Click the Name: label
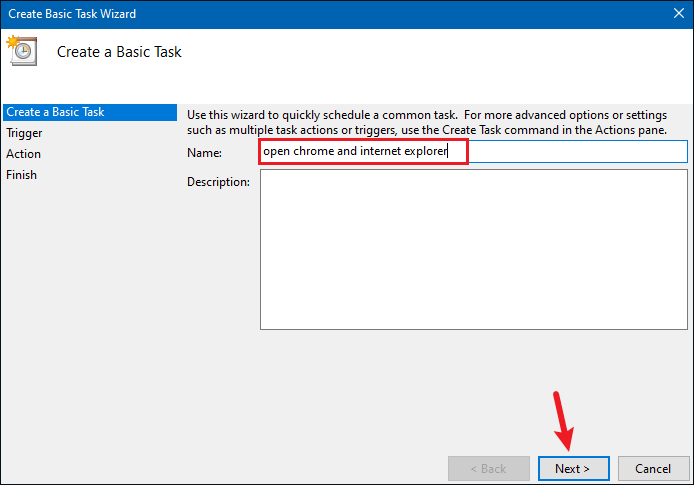The width and height of the screenshot is (694, 485). coord(204,153)
